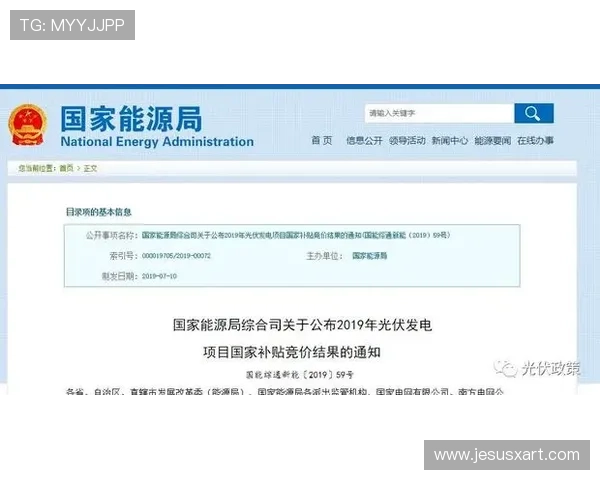
Task: Click the blue search magnifier button
Action: (534, 113)
